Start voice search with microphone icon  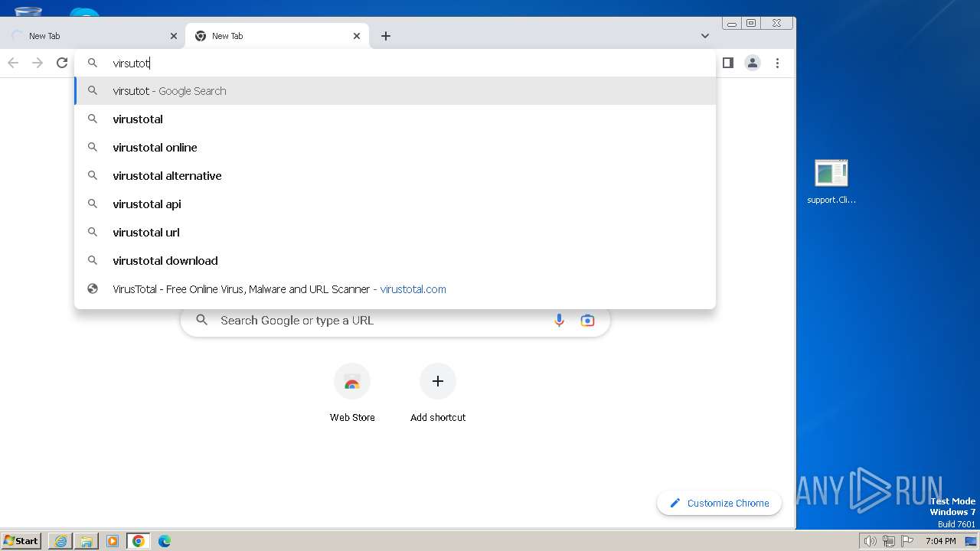click(x=559, y=321)
